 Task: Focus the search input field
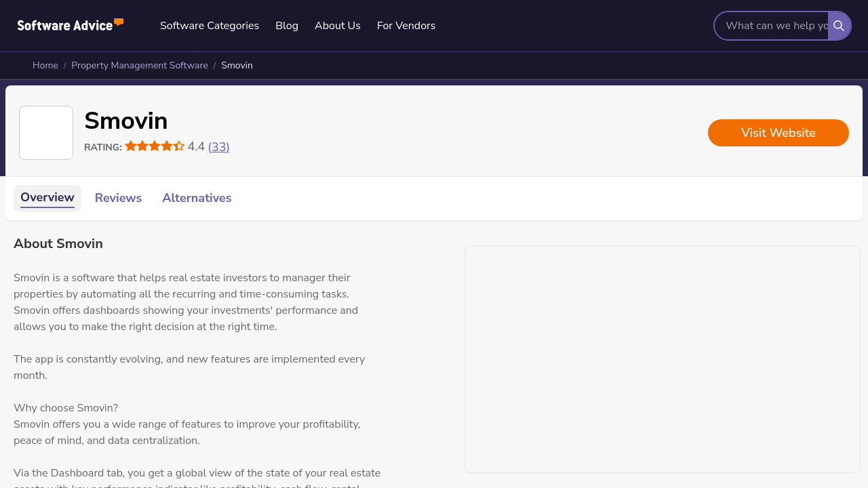(772, 26)
